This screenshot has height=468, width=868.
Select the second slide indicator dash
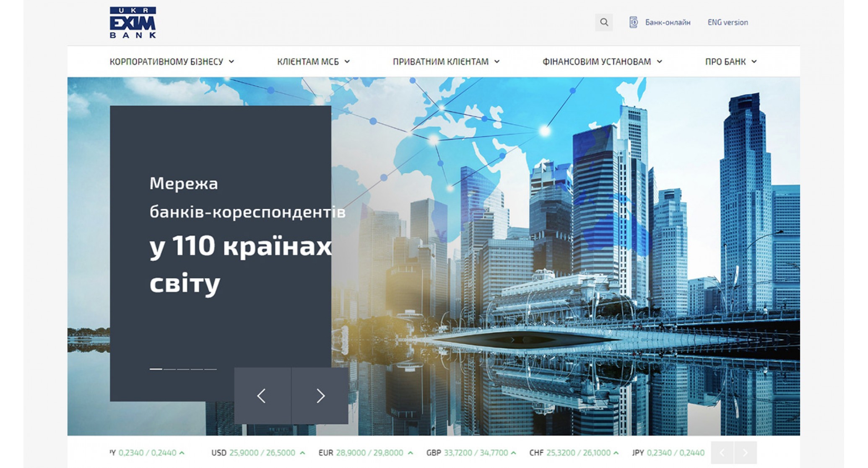169,369
